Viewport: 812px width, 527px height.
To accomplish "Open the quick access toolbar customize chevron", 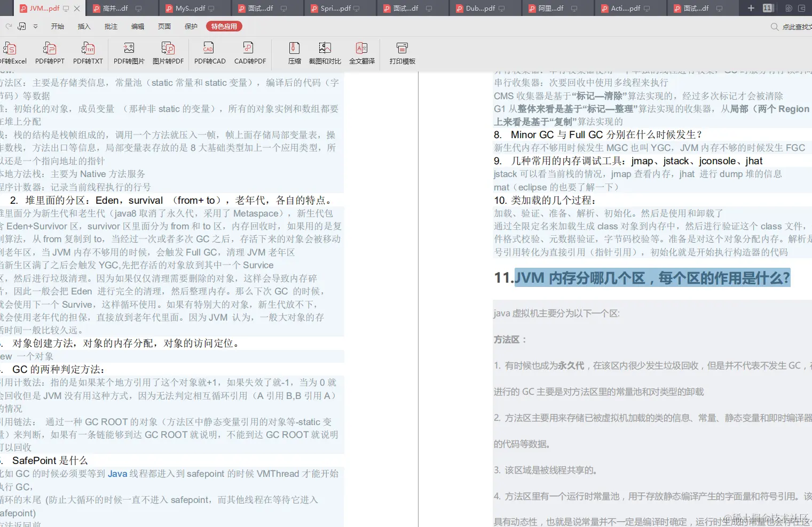I will tap(35, 26).
